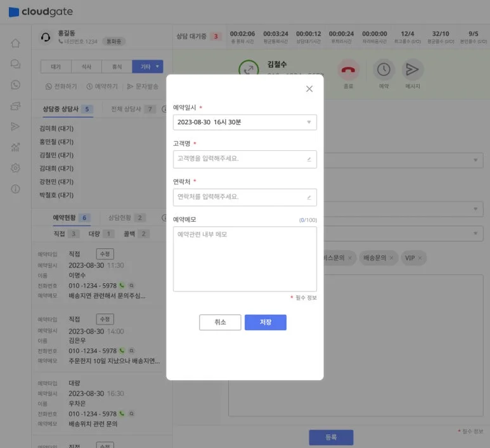This screenshot has height=448, width=490.
Task: Click green phone icon for 김은우 number
Action: [x=122, y=350]
